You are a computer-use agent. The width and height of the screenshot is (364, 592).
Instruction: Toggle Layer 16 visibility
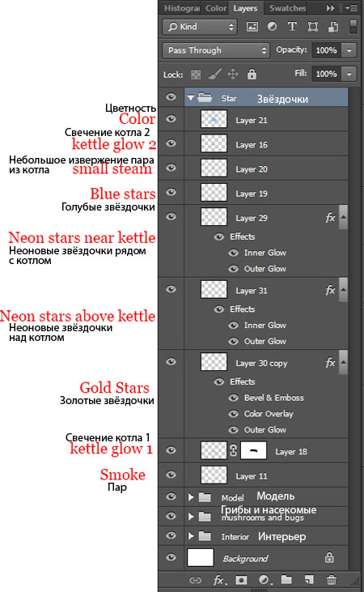pos(171,143)
